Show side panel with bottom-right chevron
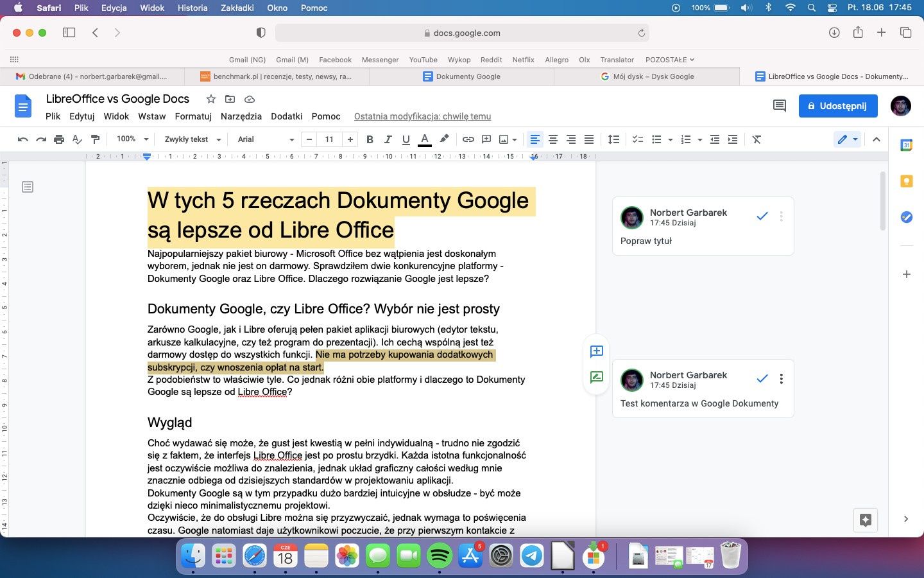The width and height of the screenshot is (924, 578). (906, 519)
